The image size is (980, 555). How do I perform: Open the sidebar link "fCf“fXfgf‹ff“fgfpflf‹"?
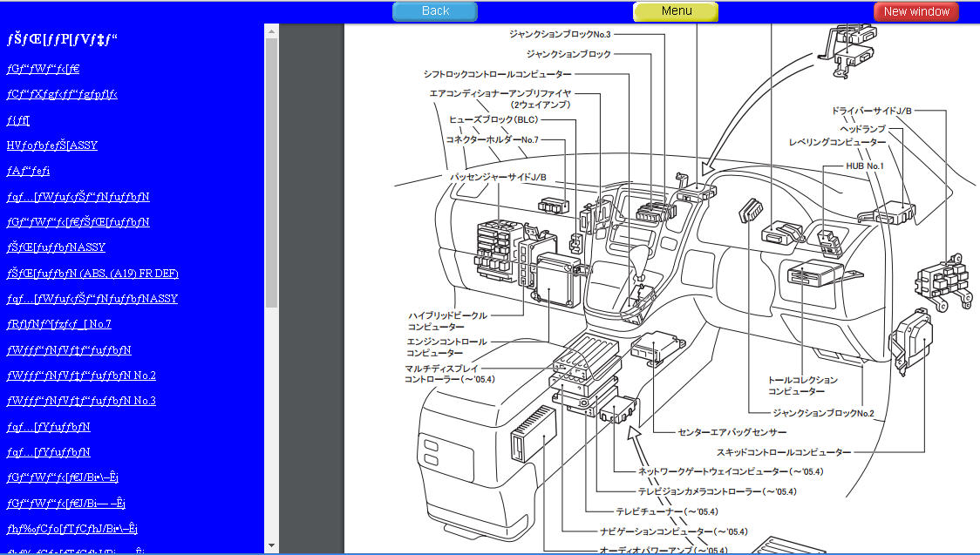tap(62, 94)
